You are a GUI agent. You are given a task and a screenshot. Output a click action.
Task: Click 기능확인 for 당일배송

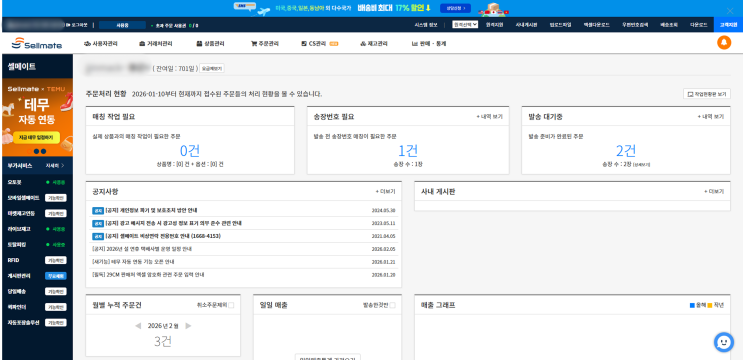(55, 291)
